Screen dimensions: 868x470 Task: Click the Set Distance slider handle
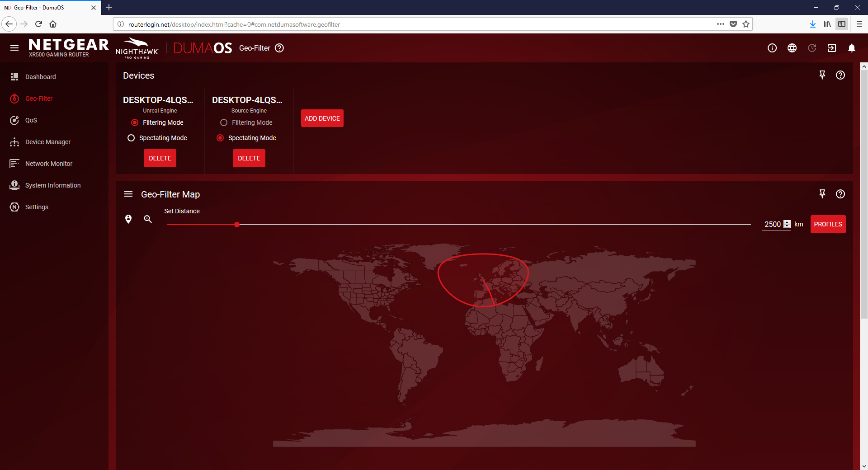coord(237,225)
